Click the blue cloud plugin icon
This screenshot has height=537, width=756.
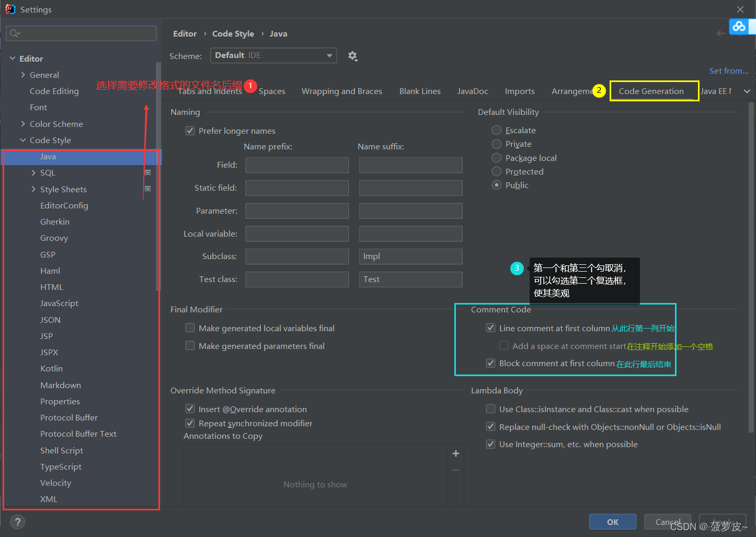(x=739, y=26)
